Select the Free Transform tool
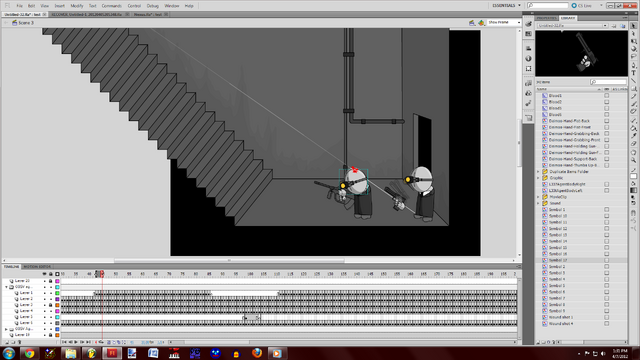 point(633,41)
